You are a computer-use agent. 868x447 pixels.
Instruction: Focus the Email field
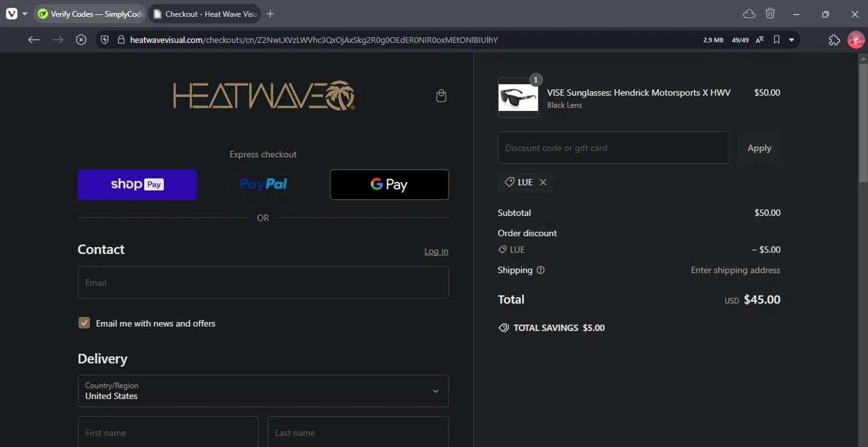263,282
